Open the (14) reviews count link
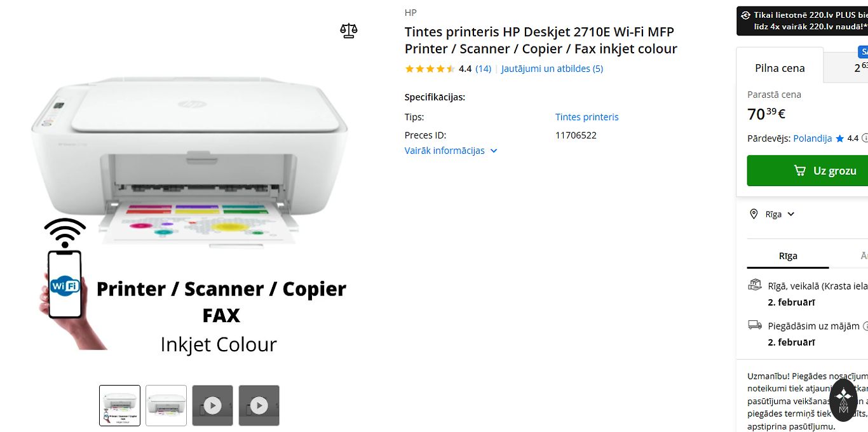The width and height of the screenshot is (868, 432). tap(483, 69)
